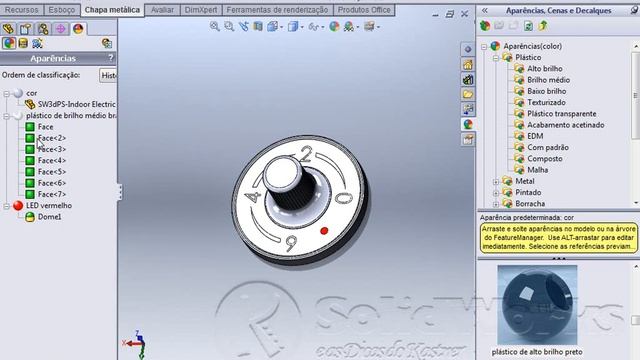This screenshot has width=640, height=360.
Task: Open Hide/Show Items dropdown arrow
Action: pyautogui.click(x=322, y=27)
